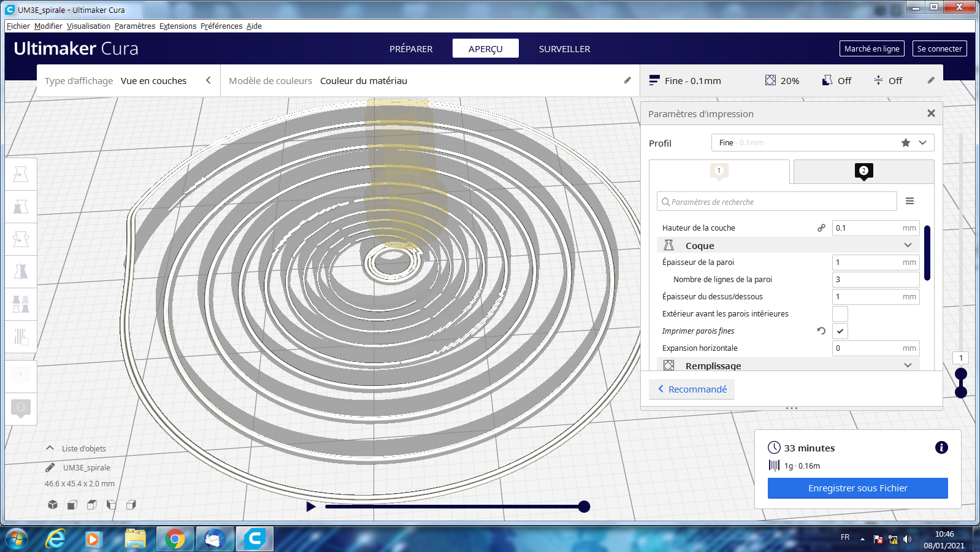
Task: Open the Extensions menu
Action: point(178,26)
